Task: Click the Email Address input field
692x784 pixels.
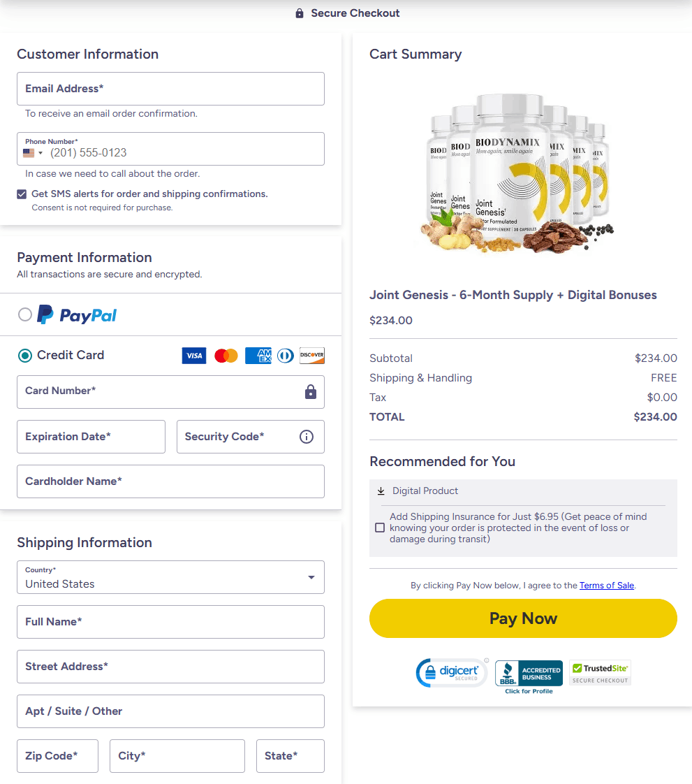Action: pyautogui.click(x=170, y=89)
